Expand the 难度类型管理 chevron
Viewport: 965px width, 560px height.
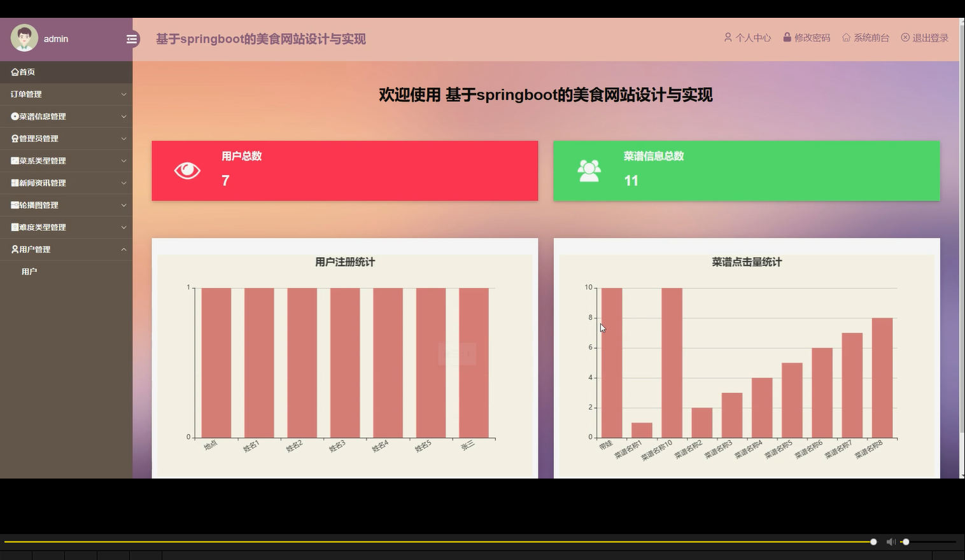point(123,227)
